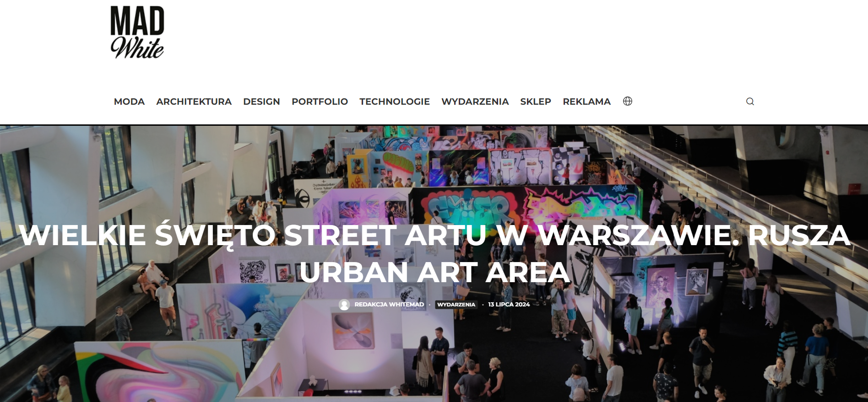Screen dimensions: 868x402
Task: Open WYDARZENIA in the navigation bar
Action: pyautogui.click(x=475, y=102)
